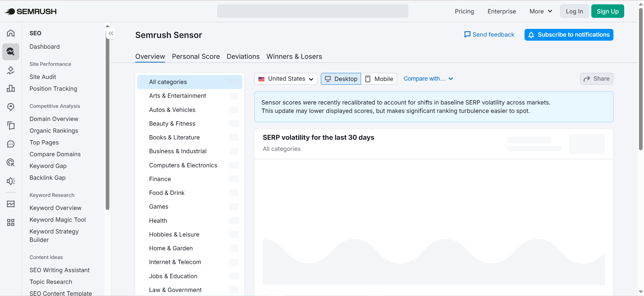
Task: Expand the Compare with… dropdown
Action: pyautogui.click(x=428, y=79)
